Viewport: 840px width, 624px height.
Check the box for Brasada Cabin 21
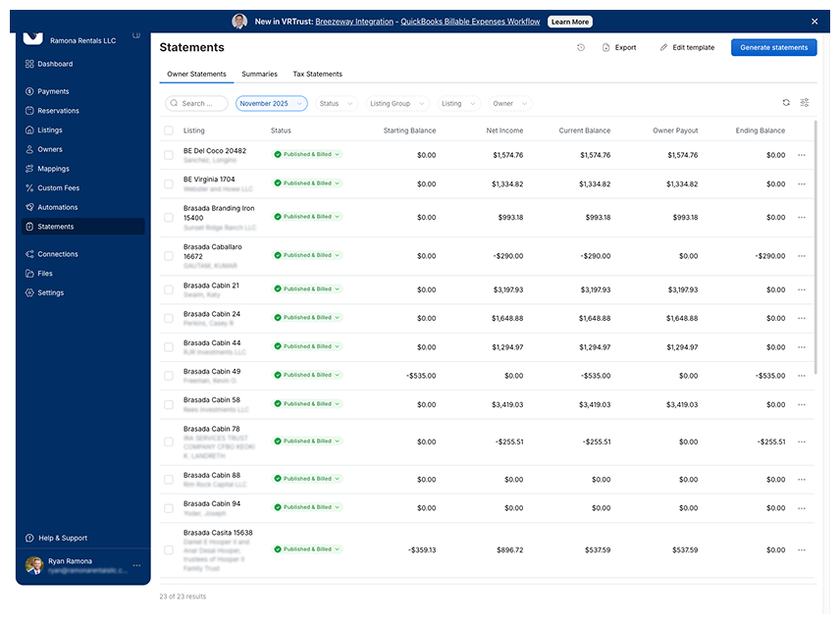tap(169, 289)
